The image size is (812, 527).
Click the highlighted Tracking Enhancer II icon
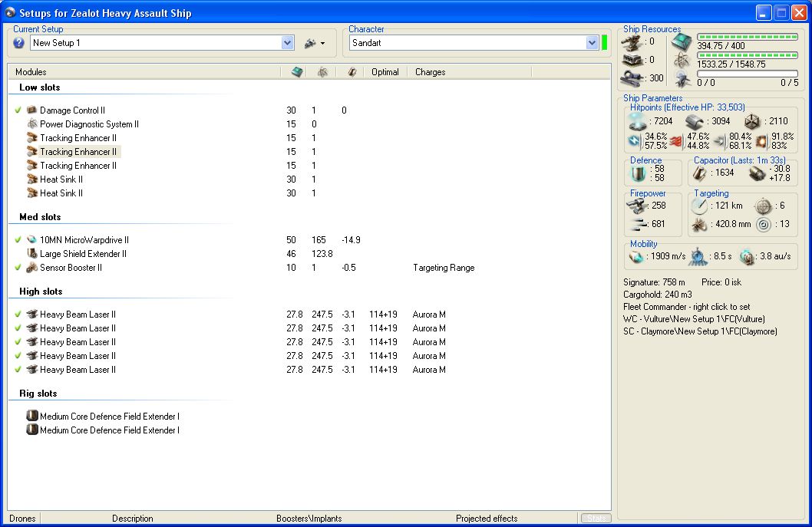32,152
